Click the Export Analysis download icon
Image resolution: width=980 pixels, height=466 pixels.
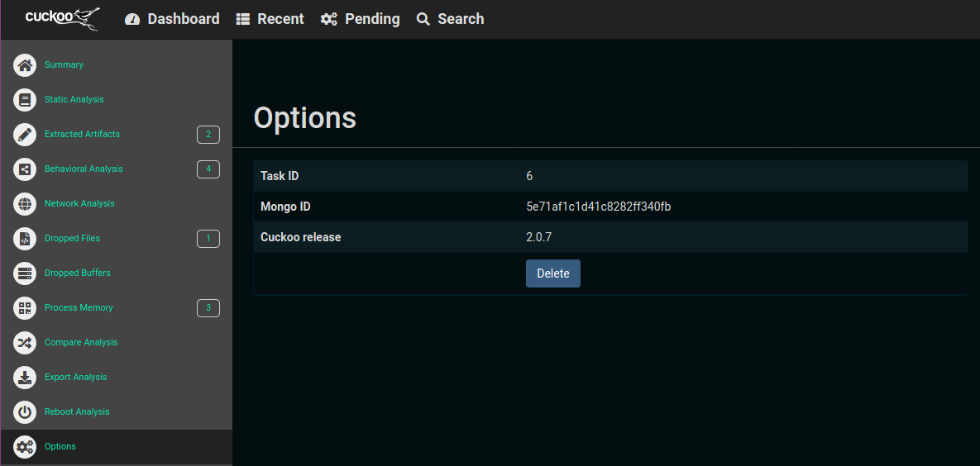pos(25,378)
